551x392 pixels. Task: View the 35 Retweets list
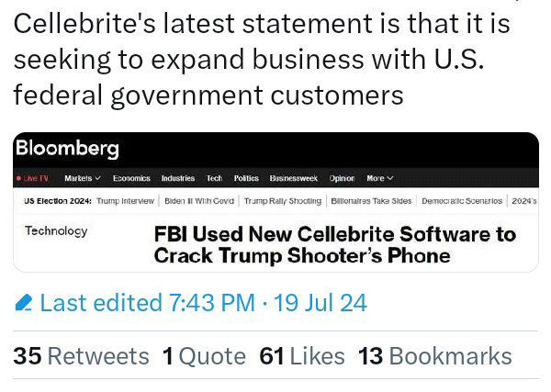81,356
